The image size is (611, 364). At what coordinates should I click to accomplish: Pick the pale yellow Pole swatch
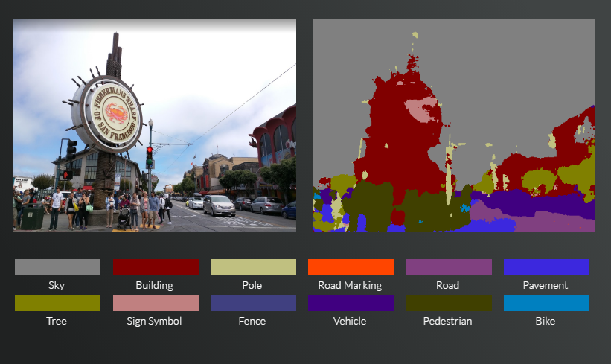253,267
